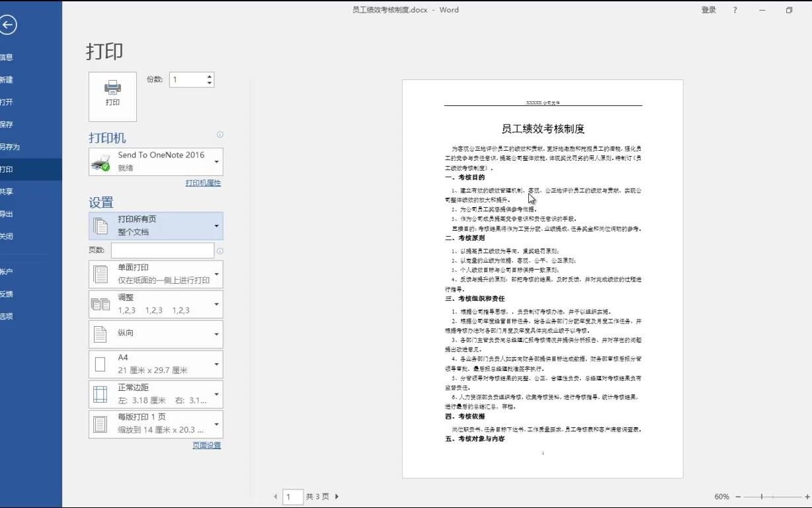Click the back arrow to exit Backstage view

click(10, 25)
